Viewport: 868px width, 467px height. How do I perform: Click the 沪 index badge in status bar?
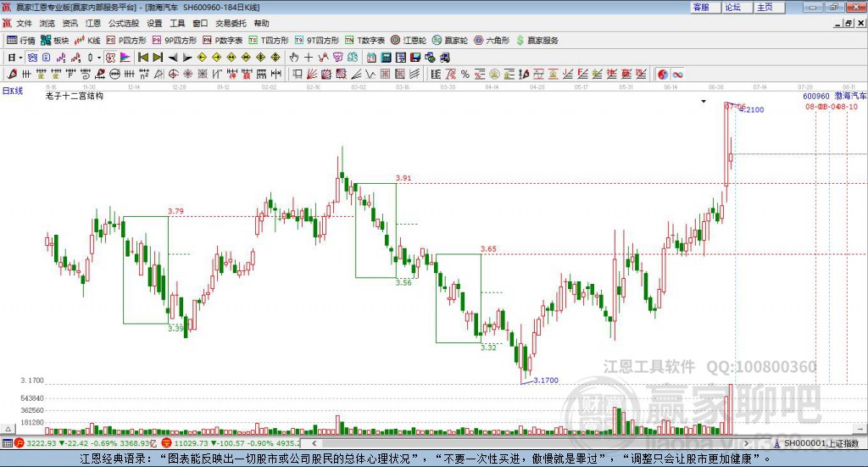(20, 443)
